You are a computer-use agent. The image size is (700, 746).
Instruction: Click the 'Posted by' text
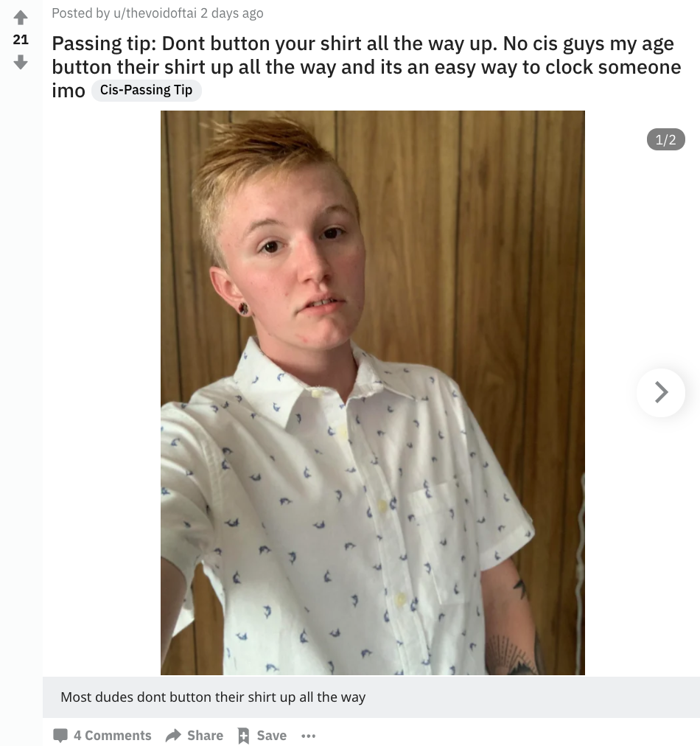81,13
